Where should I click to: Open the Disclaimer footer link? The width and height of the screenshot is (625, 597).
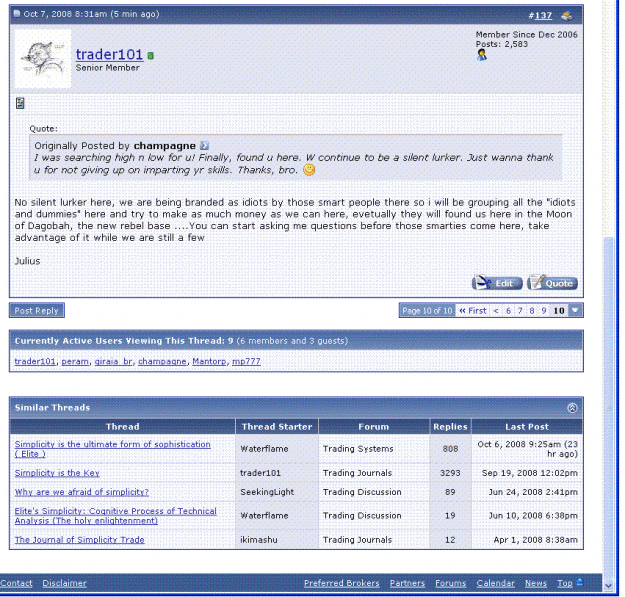coord(65,583)
